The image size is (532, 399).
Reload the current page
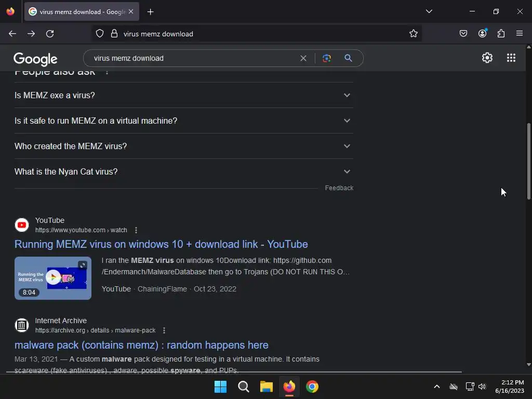[x=50, y=34]
